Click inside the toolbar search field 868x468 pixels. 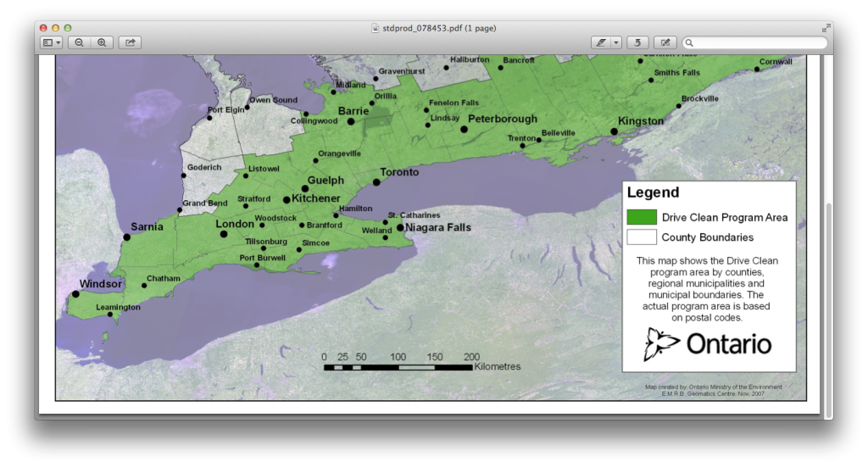click(x=754, y=42)
